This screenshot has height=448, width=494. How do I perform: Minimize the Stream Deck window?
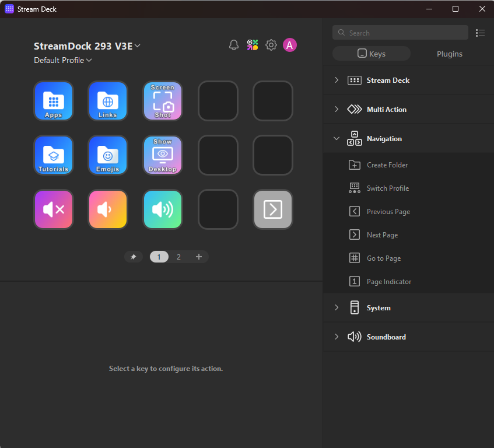pyautogui.click(x=429, y=9)
